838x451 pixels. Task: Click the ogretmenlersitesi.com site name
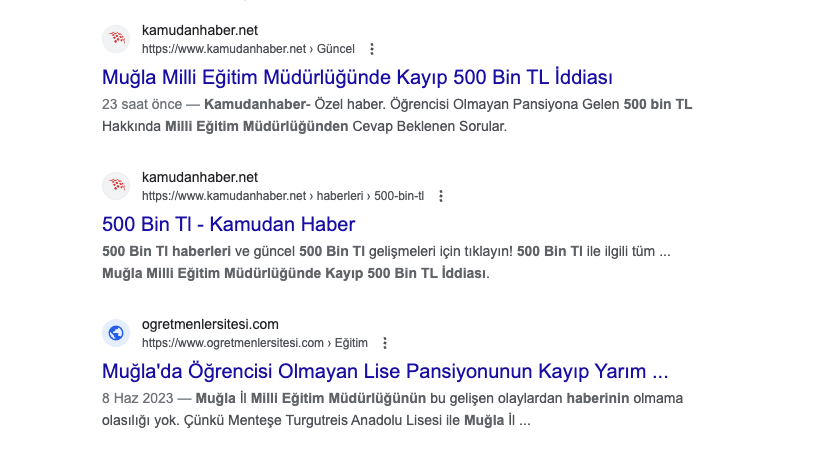tap(210, 324)
